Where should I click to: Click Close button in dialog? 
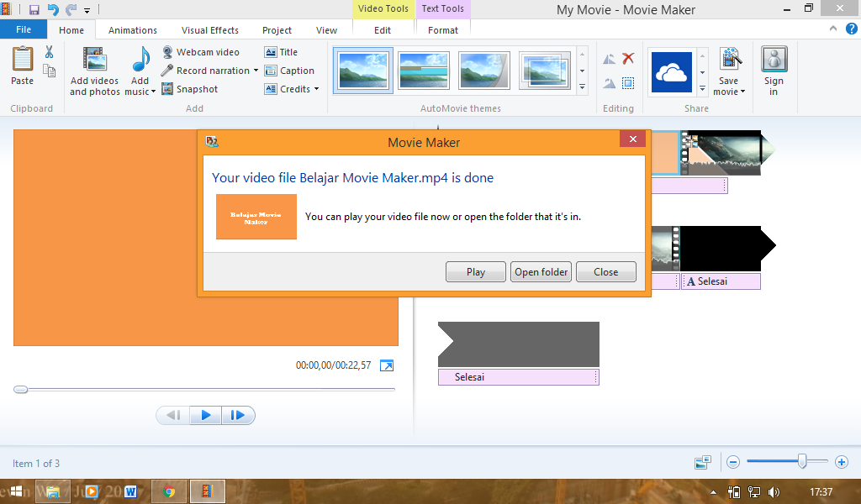605,272
